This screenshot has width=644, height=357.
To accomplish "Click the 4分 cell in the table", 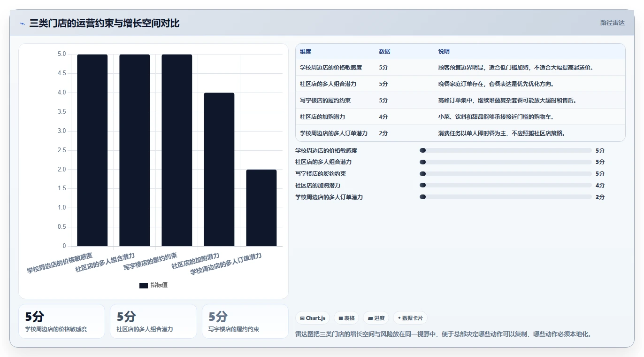I will [x=383, y=117].
